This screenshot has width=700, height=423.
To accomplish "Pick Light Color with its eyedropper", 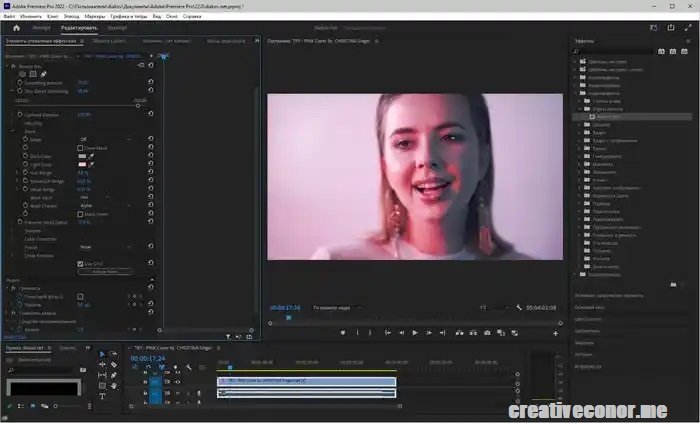I will click(x=92, y=165).
